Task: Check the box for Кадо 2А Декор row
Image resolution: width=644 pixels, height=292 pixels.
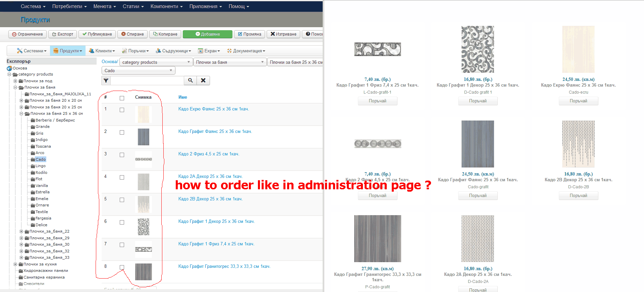Action: (122, 177)
